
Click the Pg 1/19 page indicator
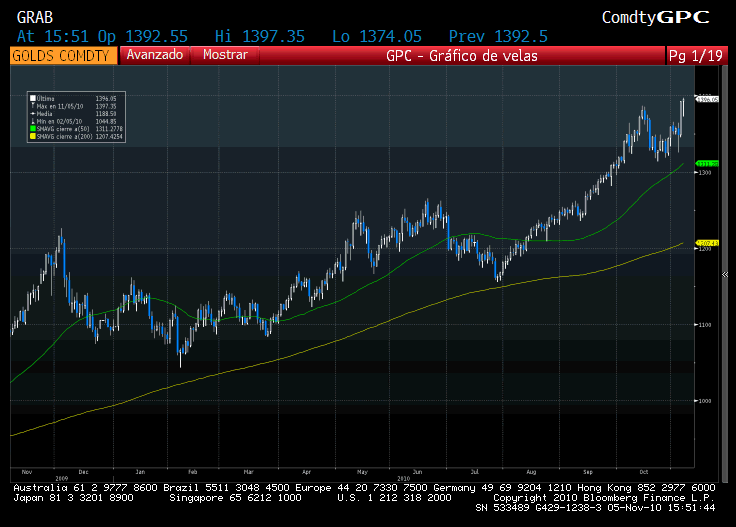coord(696,55)
